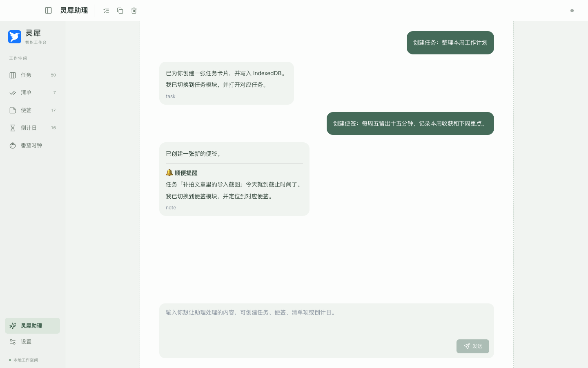Click the checklist select icon in toolbar
The image size is (588, 368).
106,11
